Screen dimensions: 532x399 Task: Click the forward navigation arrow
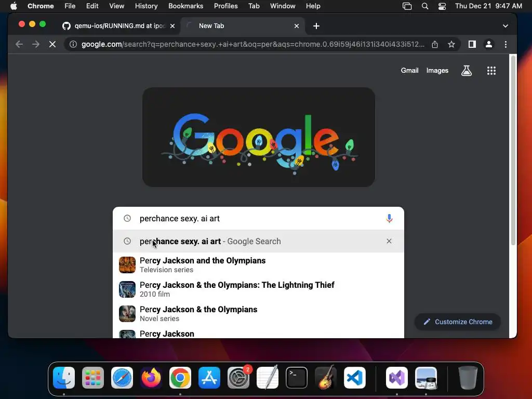click(x=36, y=44)
